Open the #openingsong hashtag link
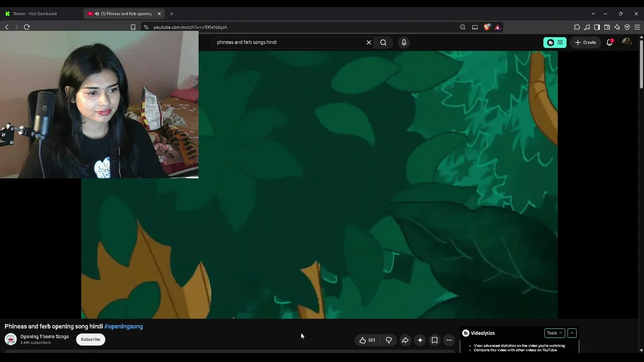This screenshot has width=644, height=362. point(124,326)
